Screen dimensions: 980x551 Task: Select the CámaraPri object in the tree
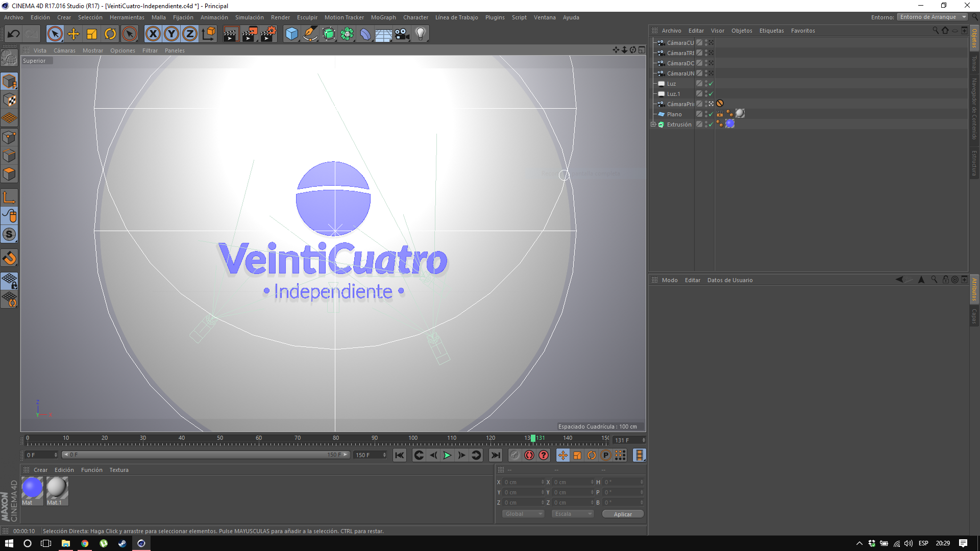pyautogui.click(x=680, y=104)
